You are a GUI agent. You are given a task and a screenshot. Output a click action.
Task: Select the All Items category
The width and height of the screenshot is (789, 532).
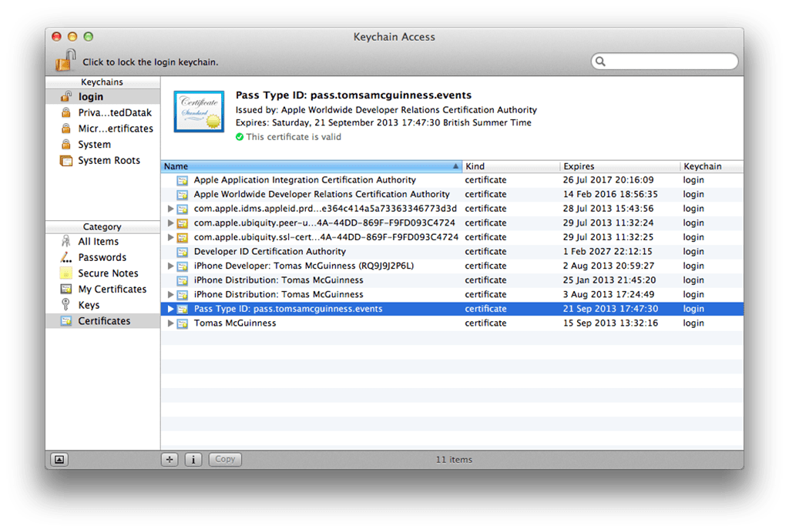98,242
